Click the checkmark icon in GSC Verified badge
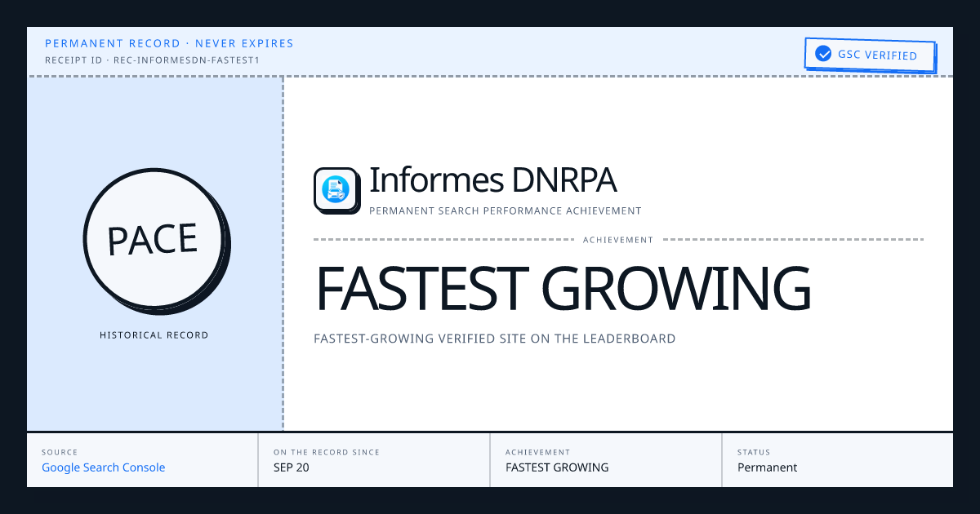The width and height of the screenshot is (980, 514). (822, 55)
